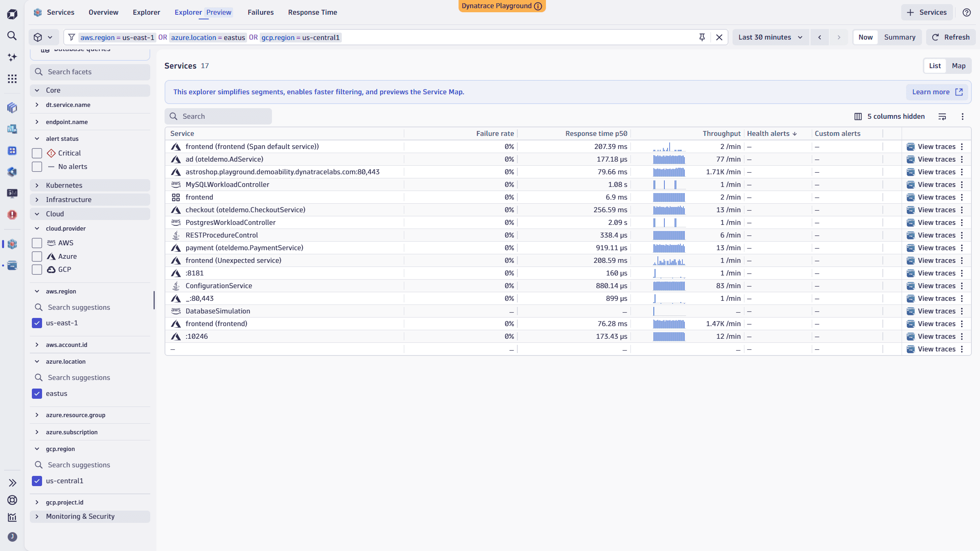This screenshot has width=980, height=551.
Task: Click the aws.region Search suggestions field
Action: 90,307
